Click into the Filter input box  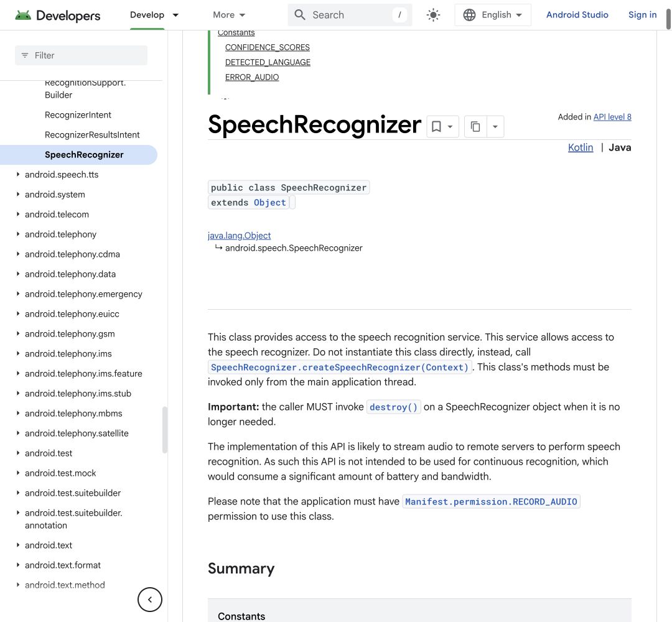click(x=81, y=55)
